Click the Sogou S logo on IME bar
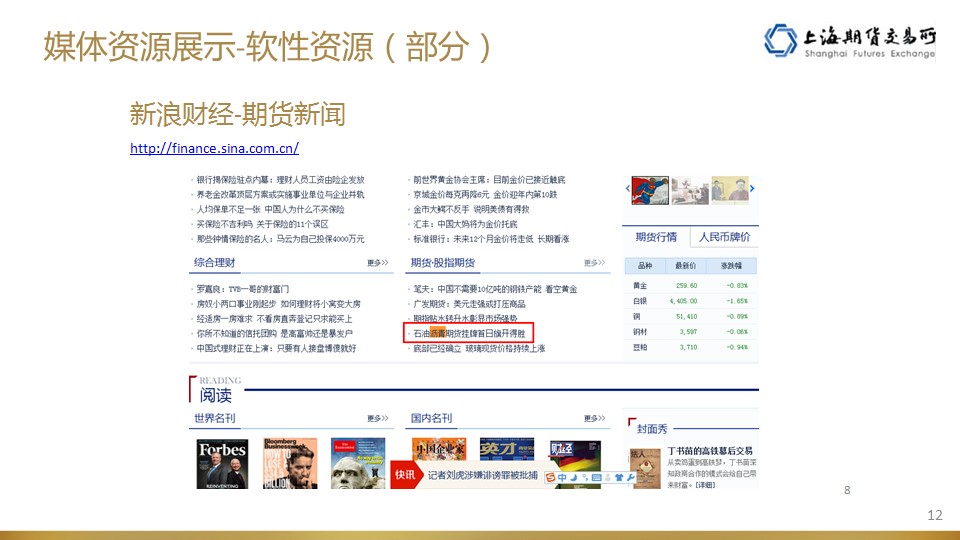Image resolution: width=960 pixels, height=540 pixels. pyautogui.click(x=550, y=478)
